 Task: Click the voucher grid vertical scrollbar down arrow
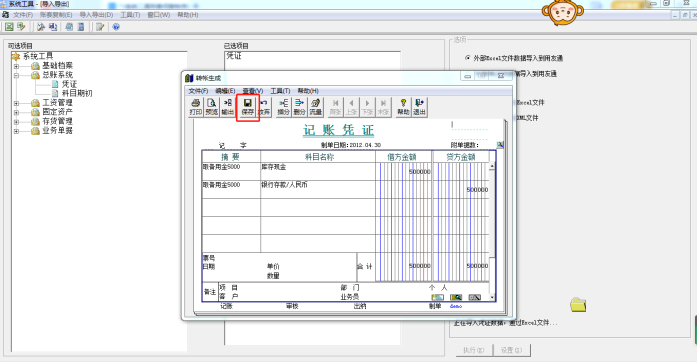pyautogui.click(x=492, y=297)
